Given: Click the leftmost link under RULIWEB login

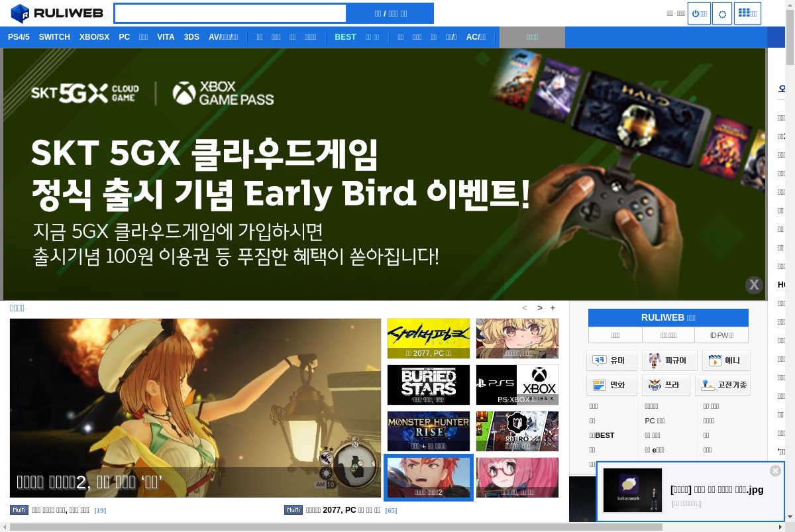Looking at the screenshot, I should tap(615, 335).
